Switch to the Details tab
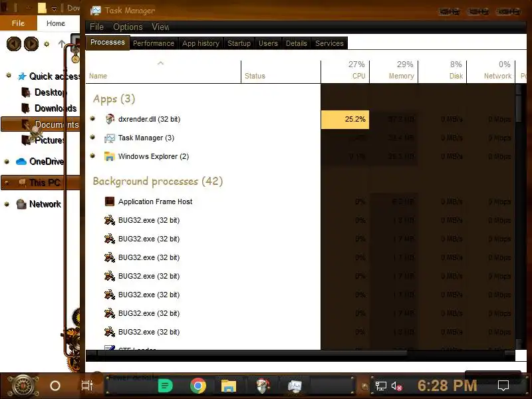Viewport: 532px width, 399px height. [x=296, y=43]
